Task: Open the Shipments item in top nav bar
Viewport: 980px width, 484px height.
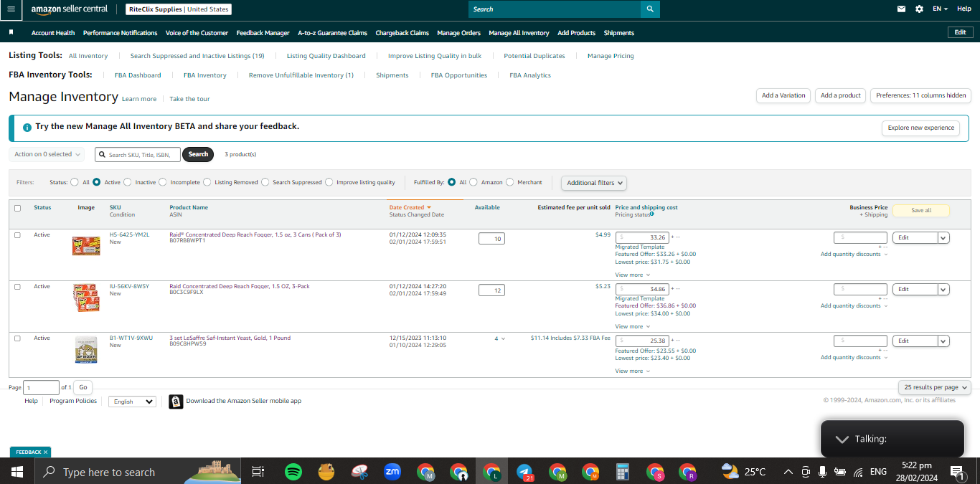Action: click(619, 33)
